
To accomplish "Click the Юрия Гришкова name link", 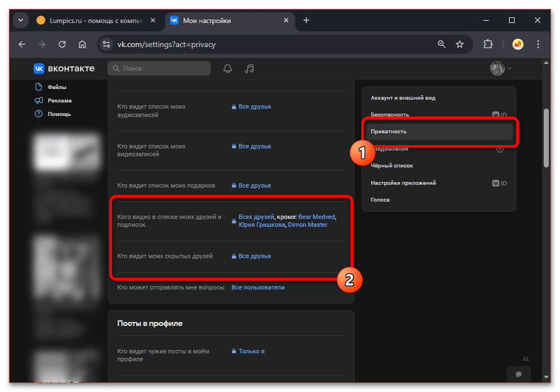I will click(x=262, y=225).
